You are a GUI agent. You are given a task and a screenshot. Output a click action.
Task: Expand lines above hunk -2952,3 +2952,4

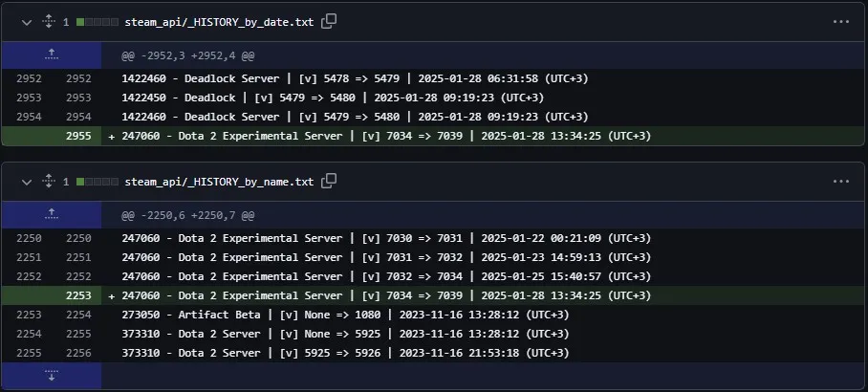(52, 55)
